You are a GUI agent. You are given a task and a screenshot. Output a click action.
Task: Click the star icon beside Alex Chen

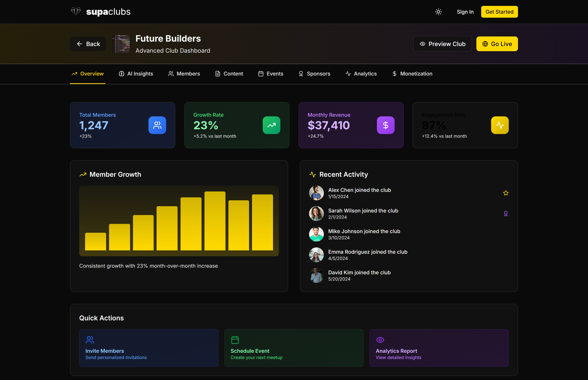(x=505, y=193)
